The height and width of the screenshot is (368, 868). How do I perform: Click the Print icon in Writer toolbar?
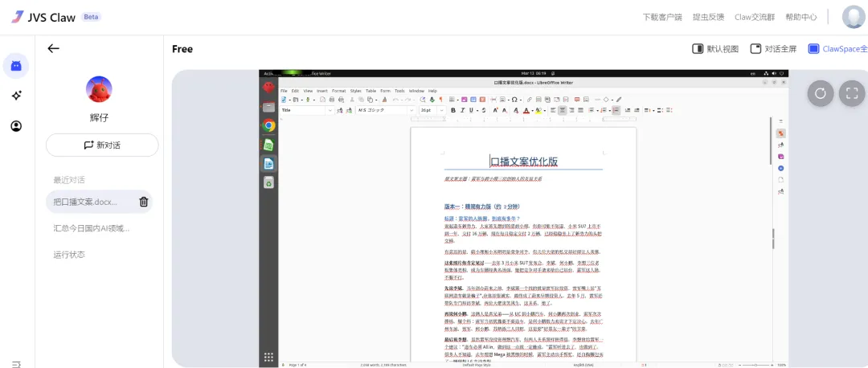[332, 100]
